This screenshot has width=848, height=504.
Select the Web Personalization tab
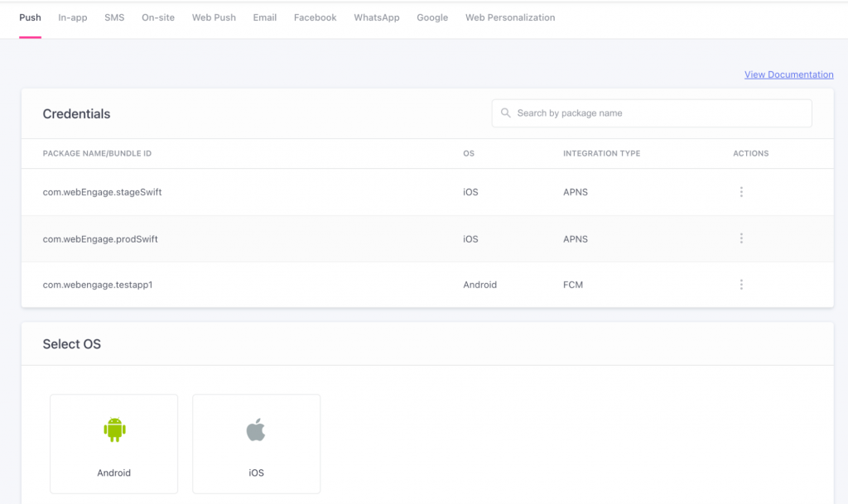coord(510,17)
